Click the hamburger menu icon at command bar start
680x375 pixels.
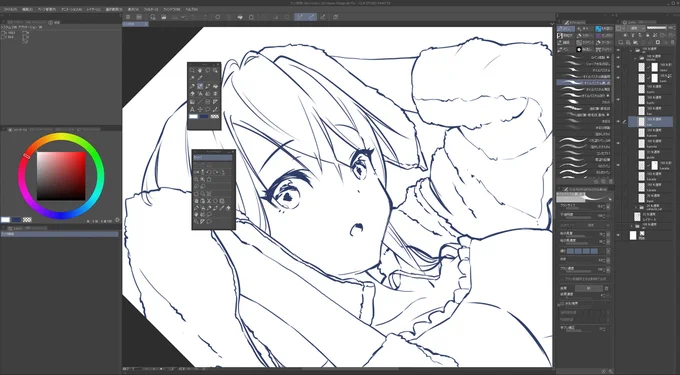[128, 17]
